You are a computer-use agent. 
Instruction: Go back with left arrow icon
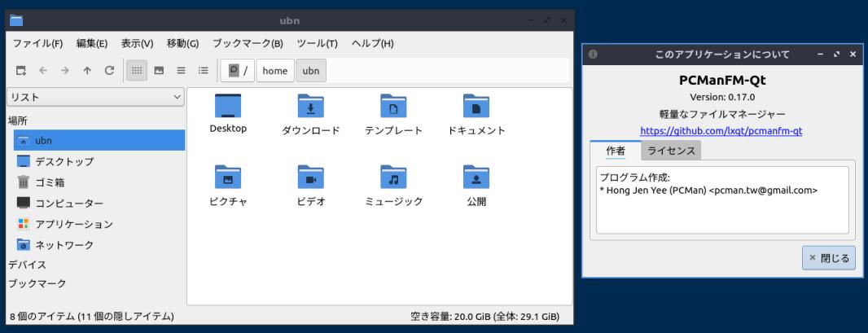(x=43, y=70)
